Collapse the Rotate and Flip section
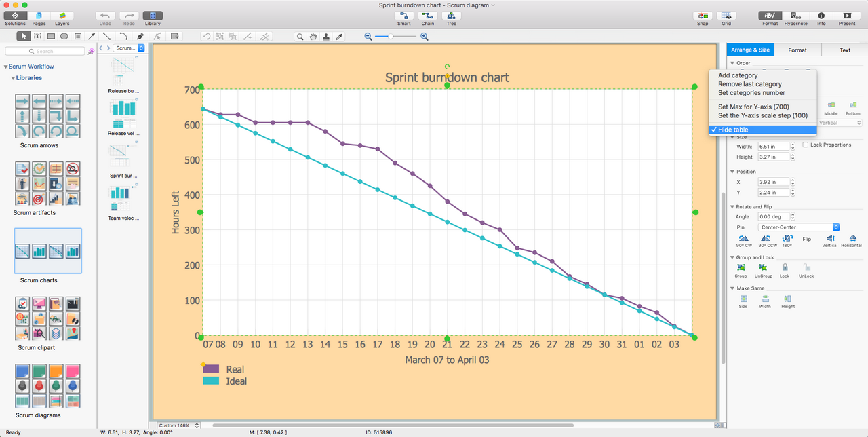 click(732, 206)
